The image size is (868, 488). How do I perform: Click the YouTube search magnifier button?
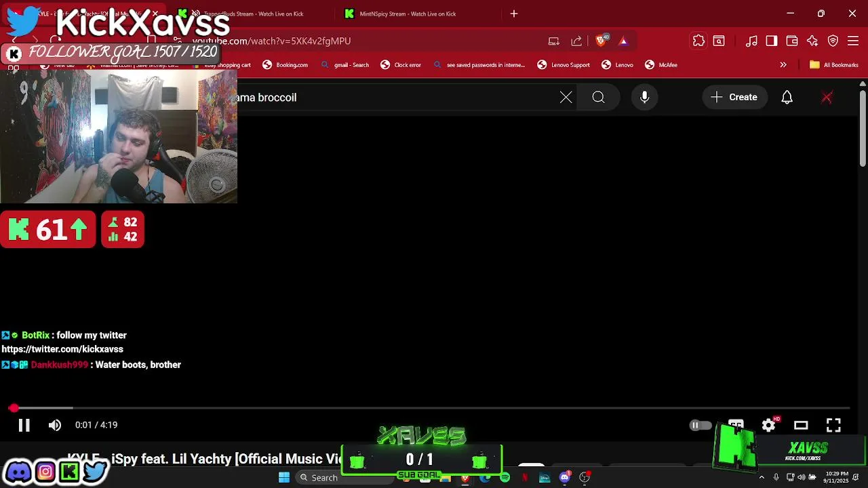(x=598, y=98)
